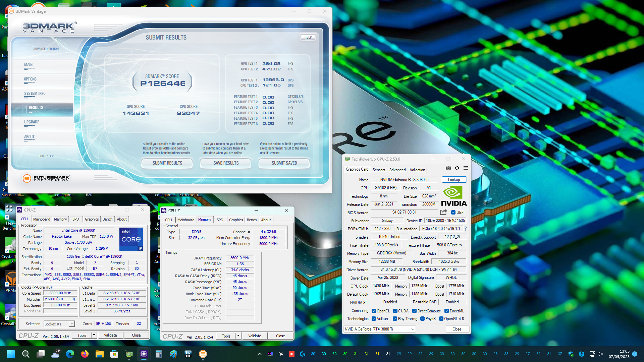Open SPD tab in CPU-Z Memory window
This screenshot has height=362, width=644.
pos(220,220)
